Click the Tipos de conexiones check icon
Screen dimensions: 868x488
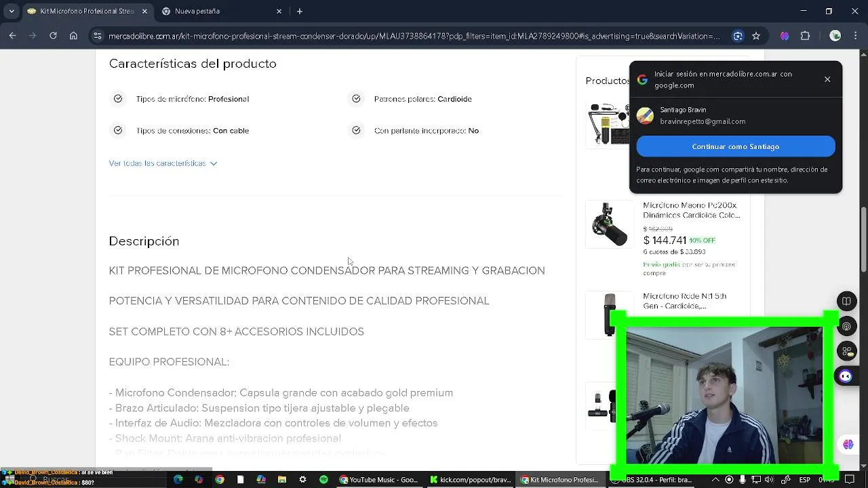118,130
